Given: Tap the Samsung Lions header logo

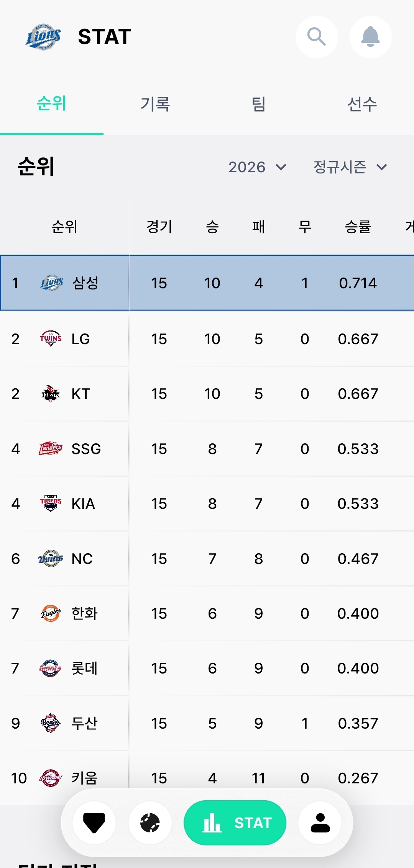Looking at the screenshot, I should click(x=43, y=37).
